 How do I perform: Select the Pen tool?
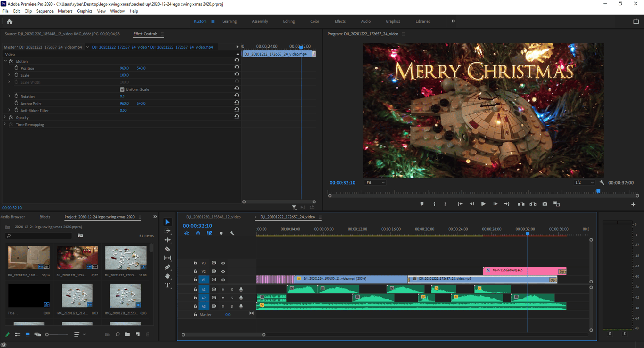coord(167,267)
